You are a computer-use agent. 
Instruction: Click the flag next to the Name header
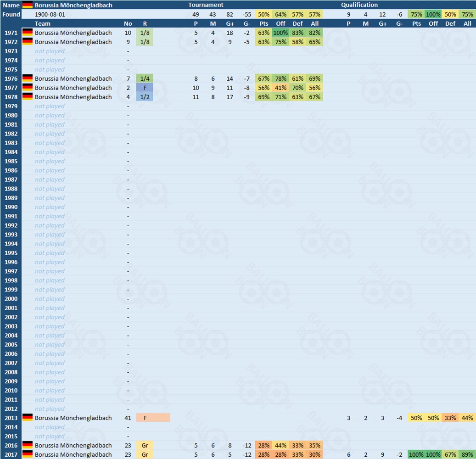coord(28,5)
